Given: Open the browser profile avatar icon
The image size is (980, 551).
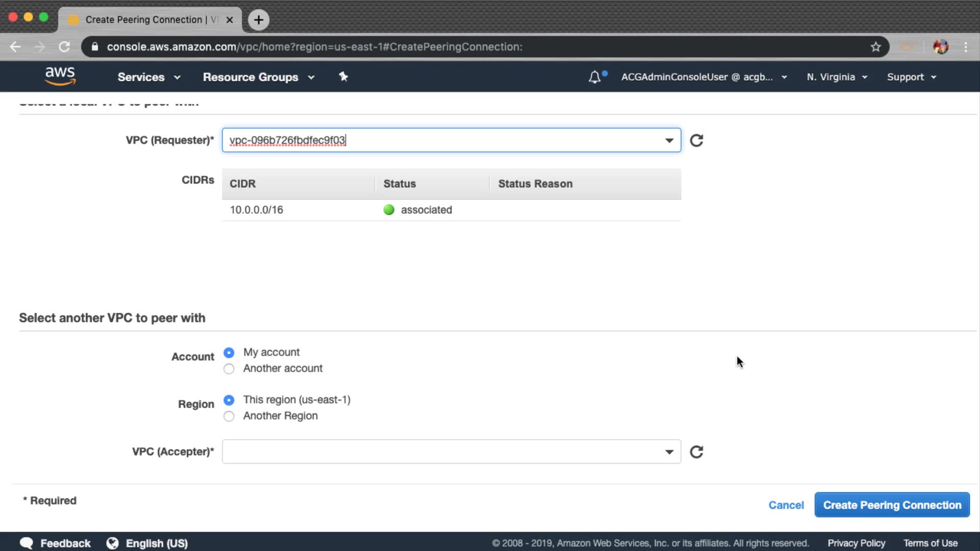Looking at the screenshot, I should 940,47.
